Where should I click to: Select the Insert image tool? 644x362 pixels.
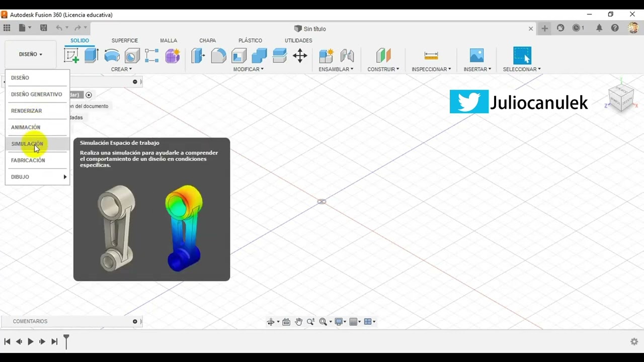[x=476, y=55]
